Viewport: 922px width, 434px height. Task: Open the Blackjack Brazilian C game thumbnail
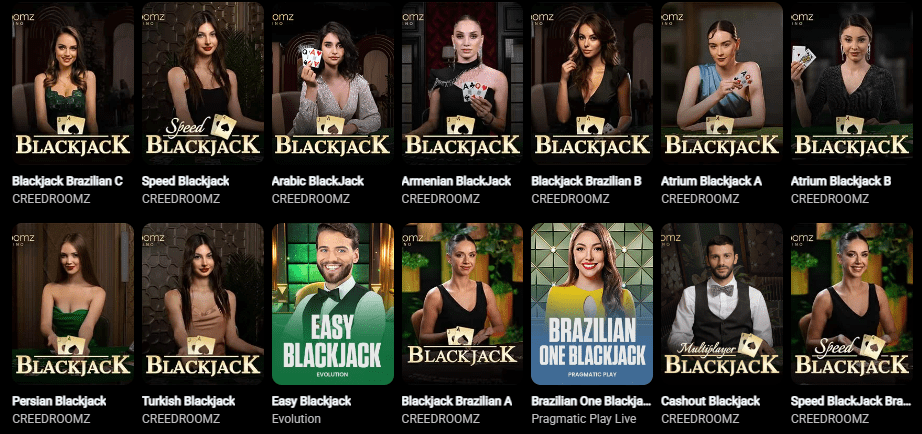[73, 83]
